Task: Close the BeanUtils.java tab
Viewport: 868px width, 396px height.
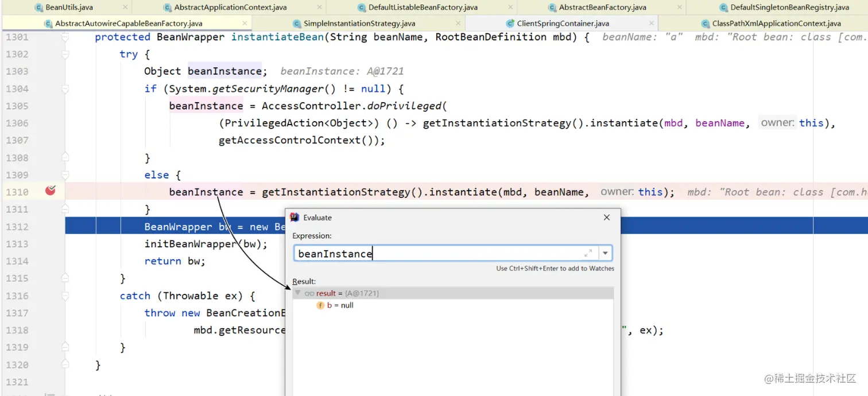Action: [x=125, y=7]
